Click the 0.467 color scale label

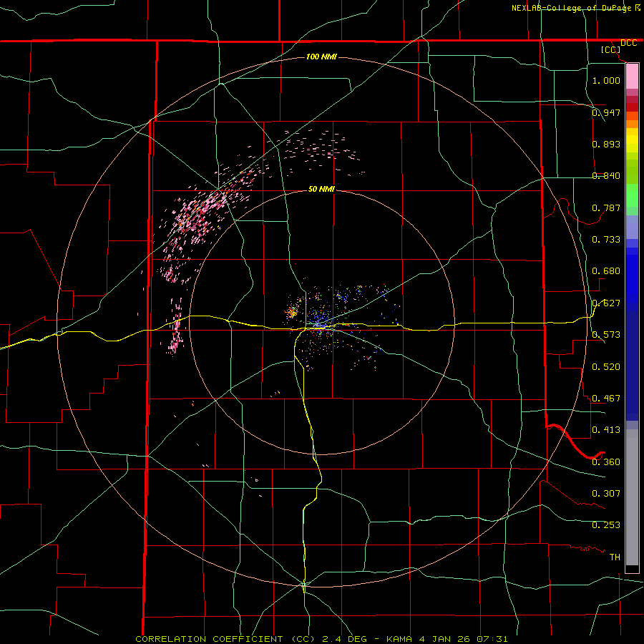[x=606, y=399]
